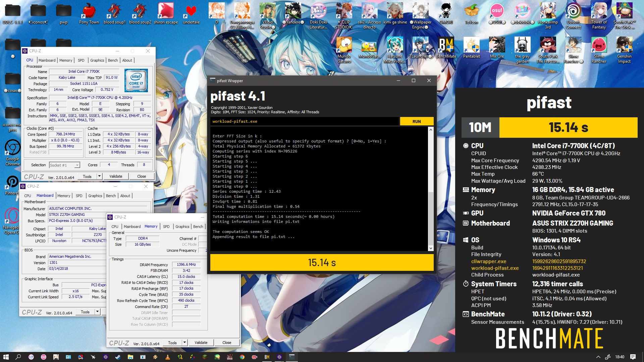This screenshot has width=644, height=362.
Task: Click the workload-pifast.exe input field
Action: [x=305, y=121]
